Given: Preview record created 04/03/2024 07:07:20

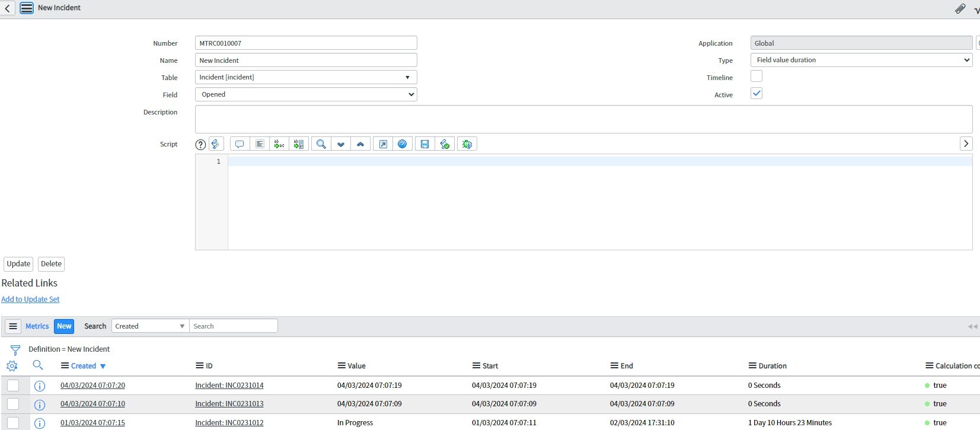Looking at the screenshot, I should (x=40, y=386).
